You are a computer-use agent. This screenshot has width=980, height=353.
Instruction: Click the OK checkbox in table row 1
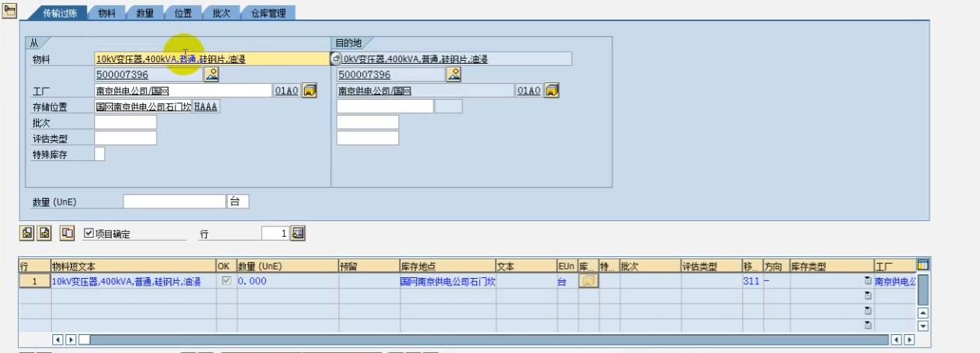(x=226, y=281)
